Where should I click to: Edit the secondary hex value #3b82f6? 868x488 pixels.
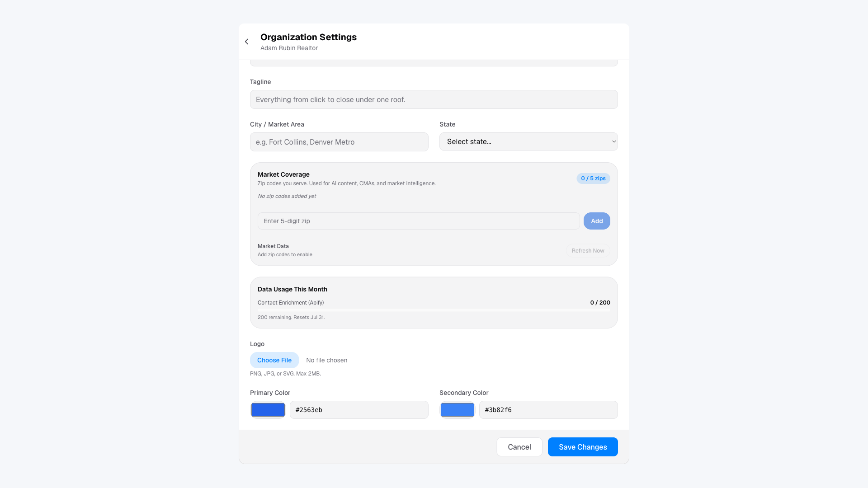548,410
